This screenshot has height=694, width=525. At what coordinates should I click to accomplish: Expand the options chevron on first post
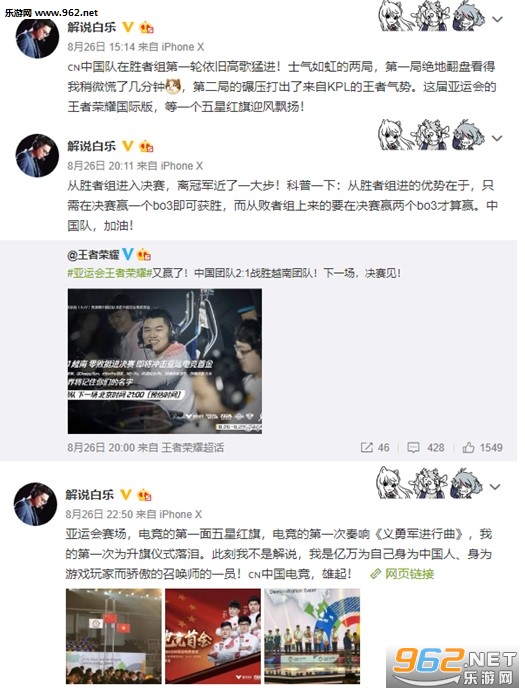[498, 19]
